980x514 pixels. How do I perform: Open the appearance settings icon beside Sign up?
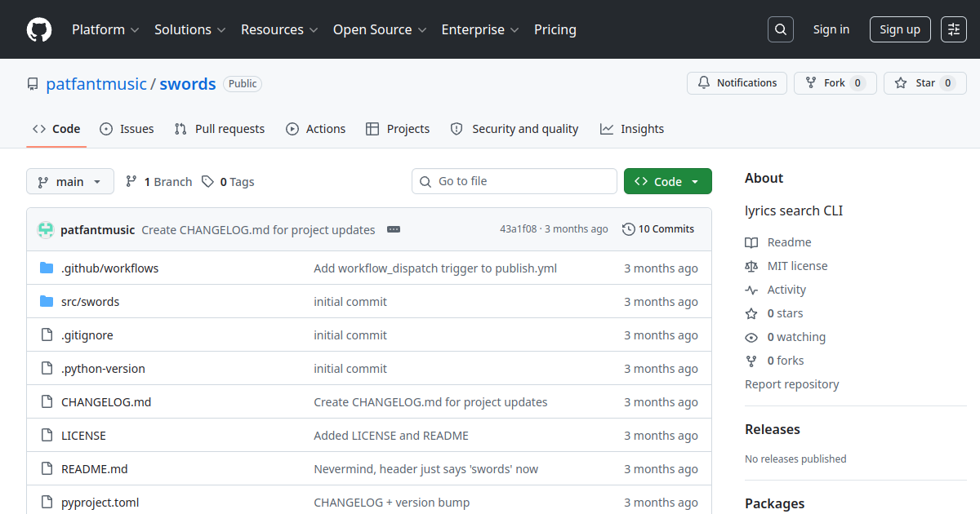click(954, 29)
